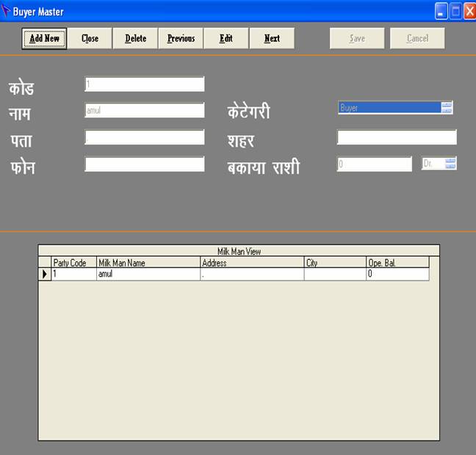Open the केटेगरी Buyer dropdown
The image size is (476, 455).
click(x=447, y=108)
